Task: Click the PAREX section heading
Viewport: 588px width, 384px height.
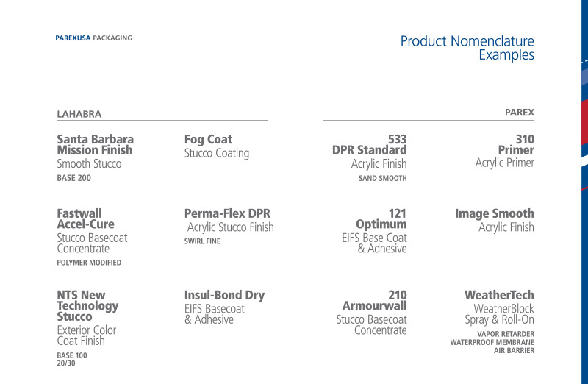Action: (520, 113)
